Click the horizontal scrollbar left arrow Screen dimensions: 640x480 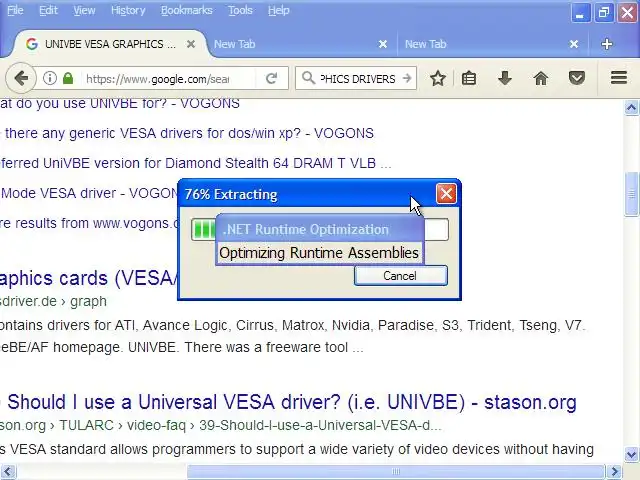(x=7, y=472)
